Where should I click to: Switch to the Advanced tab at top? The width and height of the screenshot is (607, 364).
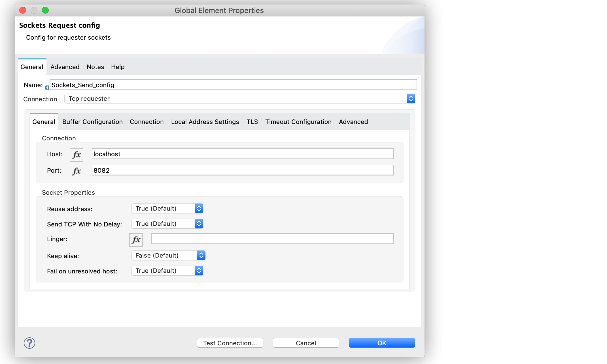point(65,67)
